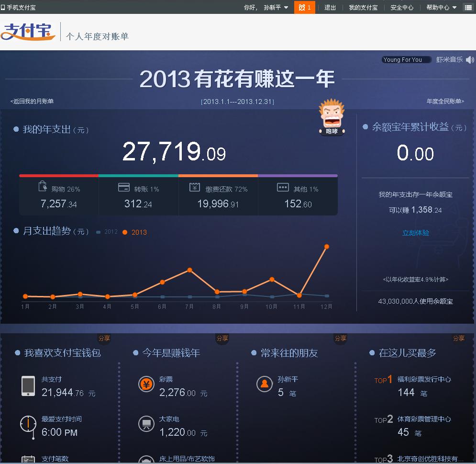
Task: Click the 北京奇创优胜科技有 TOP3 merchant
Action: 430,459
